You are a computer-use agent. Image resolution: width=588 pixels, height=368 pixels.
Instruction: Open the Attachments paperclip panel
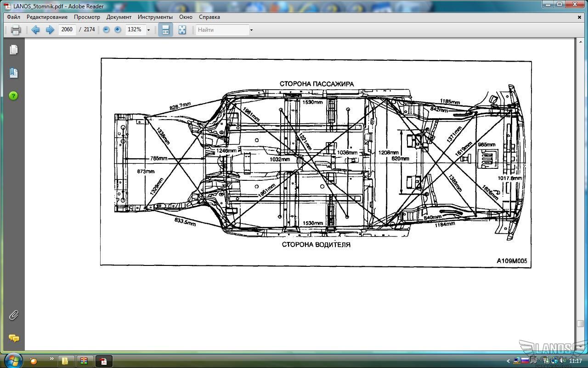point(14,315)
